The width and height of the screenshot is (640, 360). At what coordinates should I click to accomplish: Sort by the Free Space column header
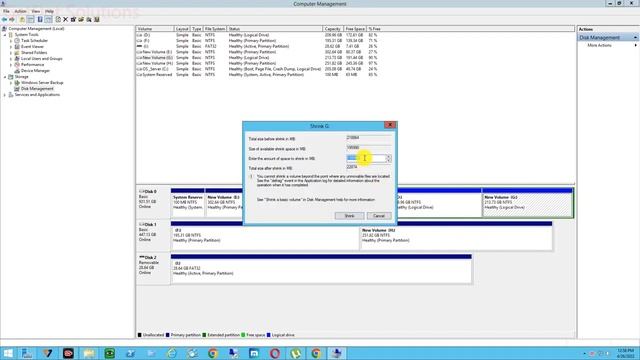(x=355, y=29)
